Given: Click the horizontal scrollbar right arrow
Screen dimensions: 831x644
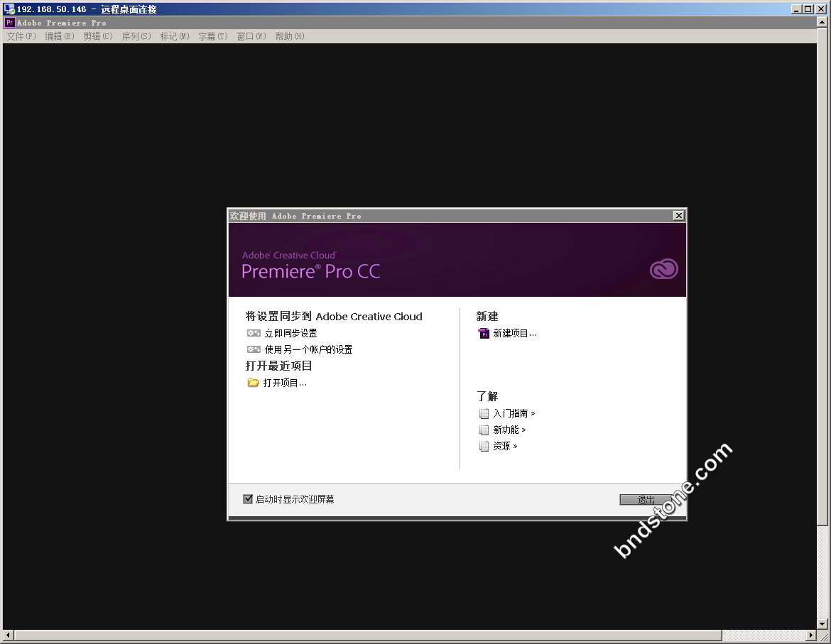Looking at the screenshot, I should point(811,635).
